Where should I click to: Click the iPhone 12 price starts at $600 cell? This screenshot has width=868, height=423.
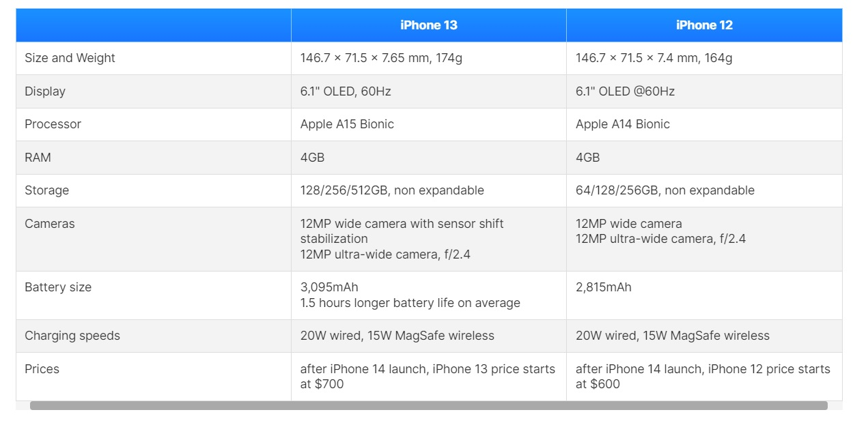click(704, 377)
